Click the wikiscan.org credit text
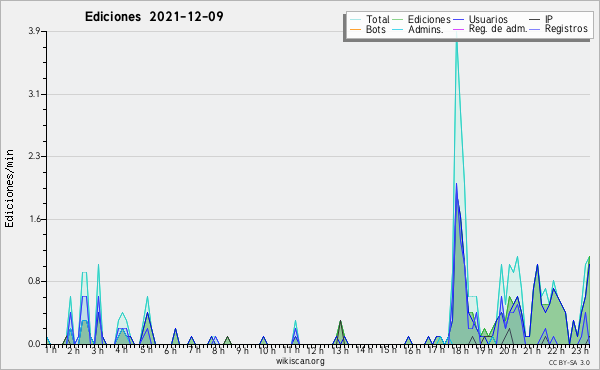 pos(300,361)
